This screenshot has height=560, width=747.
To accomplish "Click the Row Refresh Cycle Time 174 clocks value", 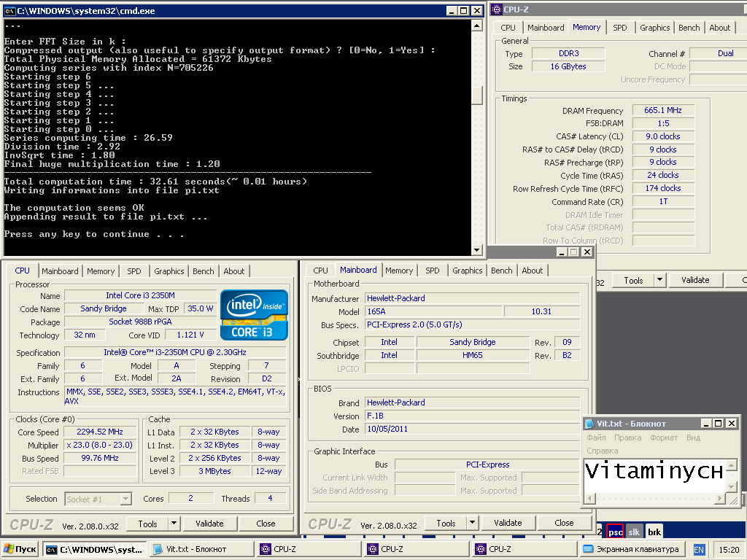I will click(x=662, y=188).
